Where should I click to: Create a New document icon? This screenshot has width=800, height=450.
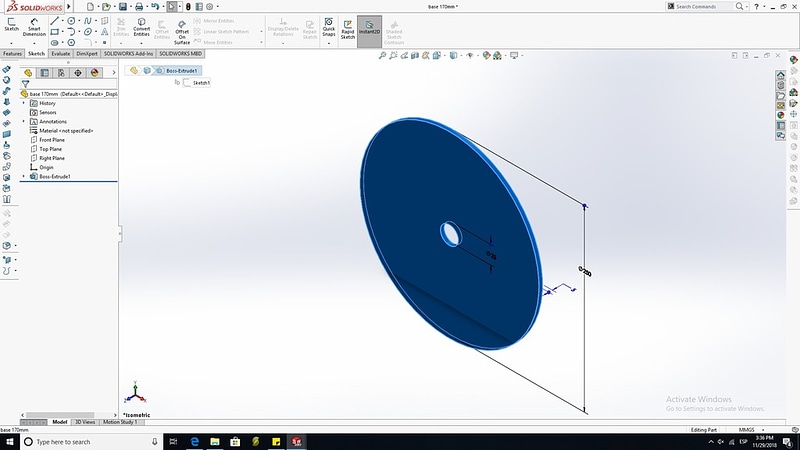pyautogui.click(x=90, y=7)
